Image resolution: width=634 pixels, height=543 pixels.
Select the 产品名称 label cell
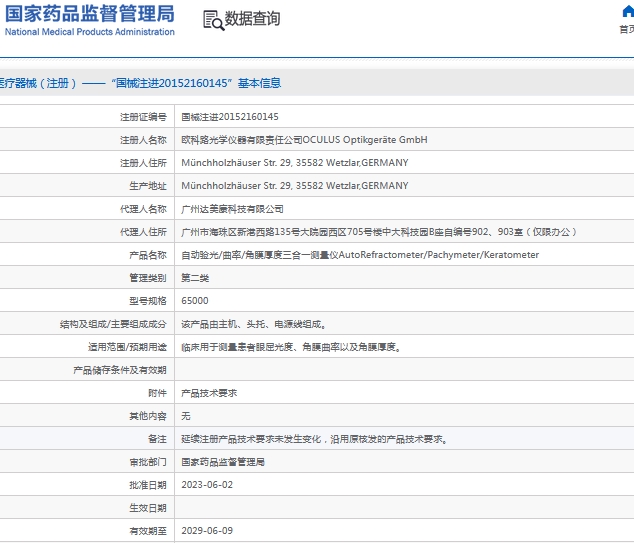(x=148, y=255)
